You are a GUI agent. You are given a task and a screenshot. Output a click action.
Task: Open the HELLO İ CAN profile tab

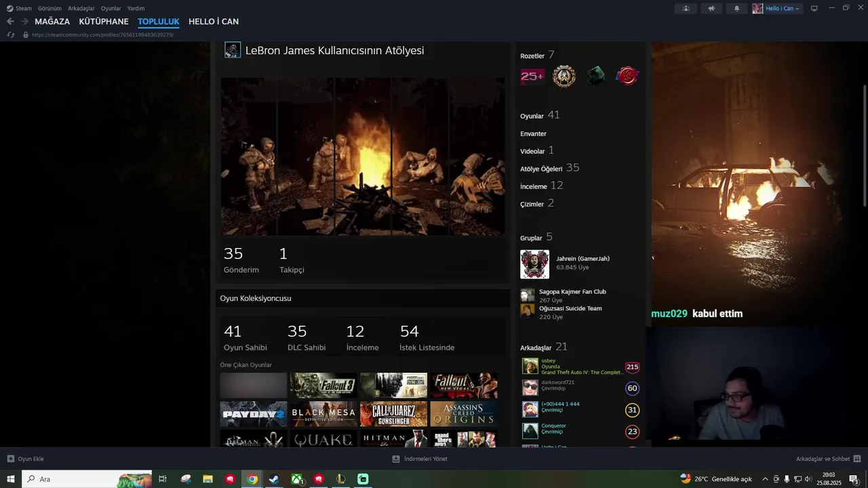point(214,22)
